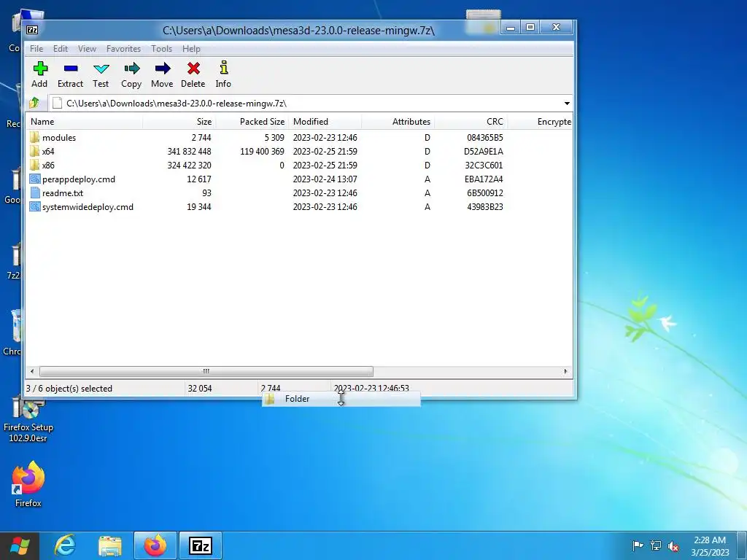Expand the address bar path dropdown
747x560 pixels.
point(567,104)
